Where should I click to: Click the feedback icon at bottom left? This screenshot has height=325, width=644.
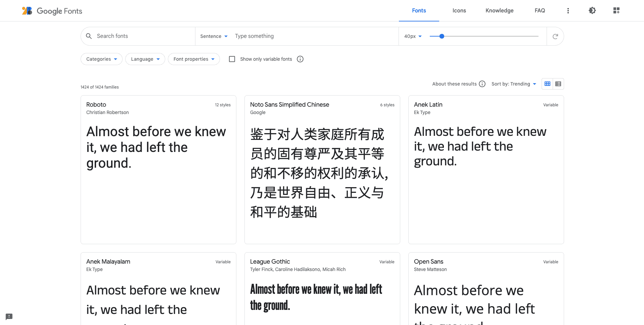click(x=9, y=316)
